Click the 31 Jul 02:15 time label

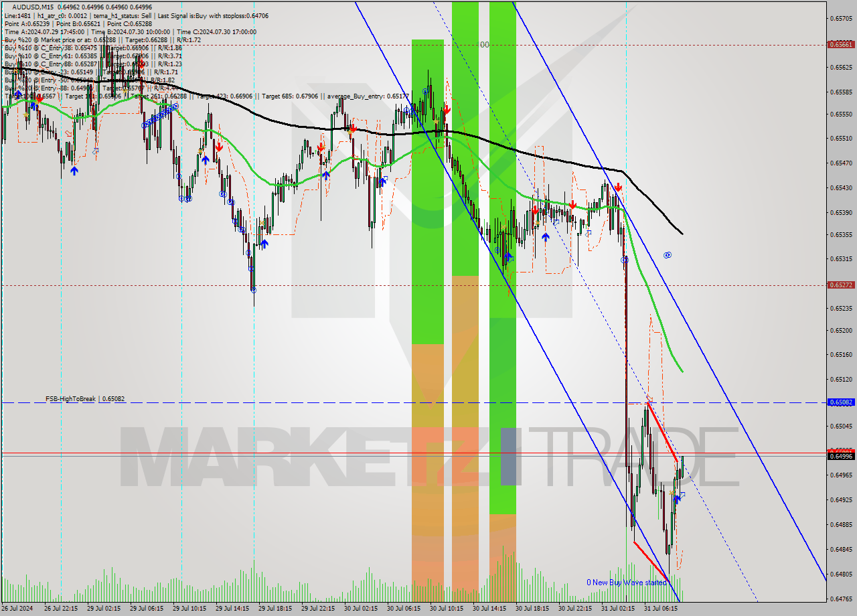tap(617, 609)
